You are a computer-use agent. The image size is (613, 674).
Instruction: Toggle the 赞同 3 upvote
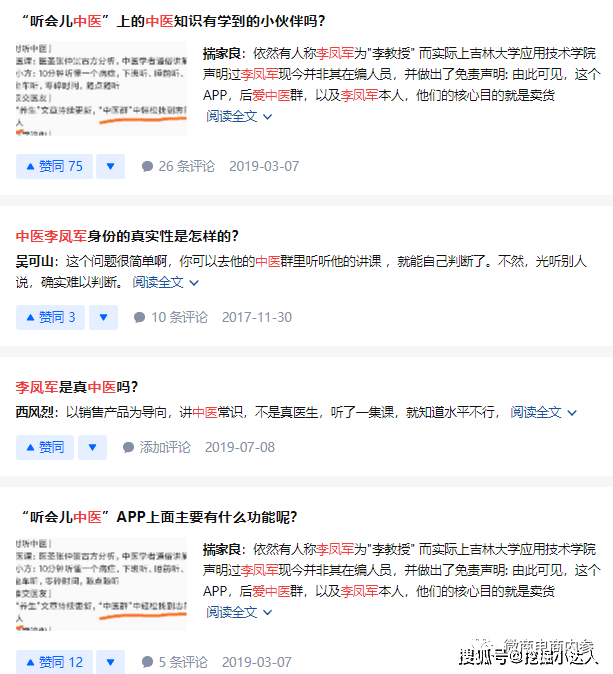click(x=50, y=317)
